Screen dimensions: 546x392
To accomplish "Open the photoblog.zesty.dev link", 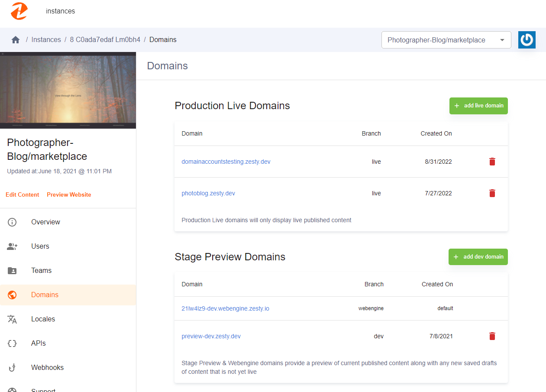I will [x=208, y=193].
